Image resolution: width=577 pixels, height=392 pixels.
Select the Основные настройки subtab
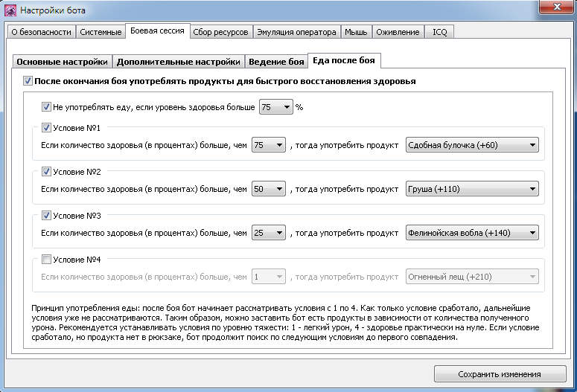coord(63,62)
